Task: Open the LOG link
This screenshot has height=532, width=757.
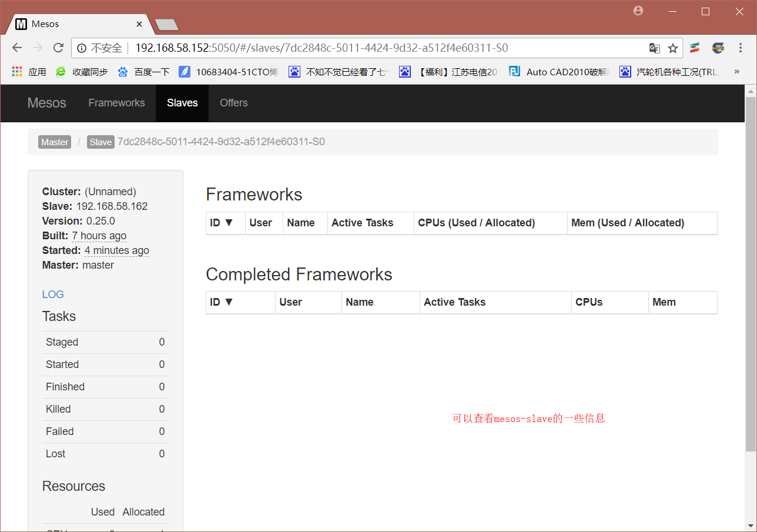Action: (53, 295)
